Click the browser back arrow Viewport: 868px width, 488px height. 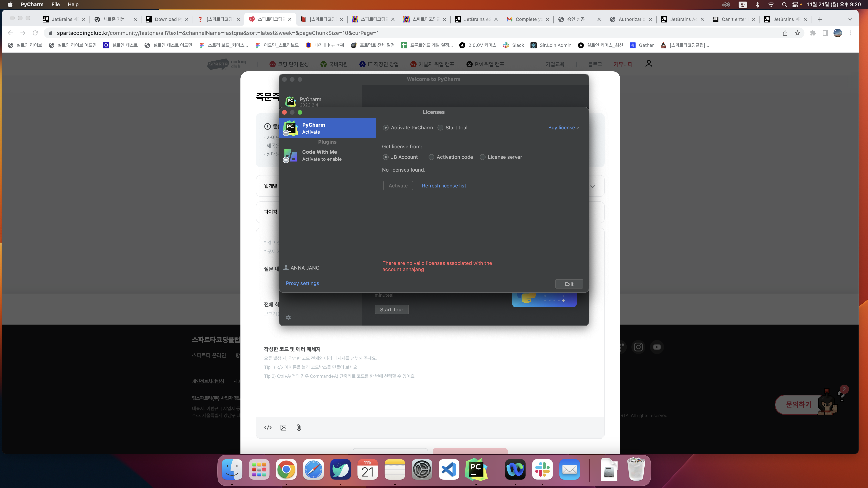(10, 33)
